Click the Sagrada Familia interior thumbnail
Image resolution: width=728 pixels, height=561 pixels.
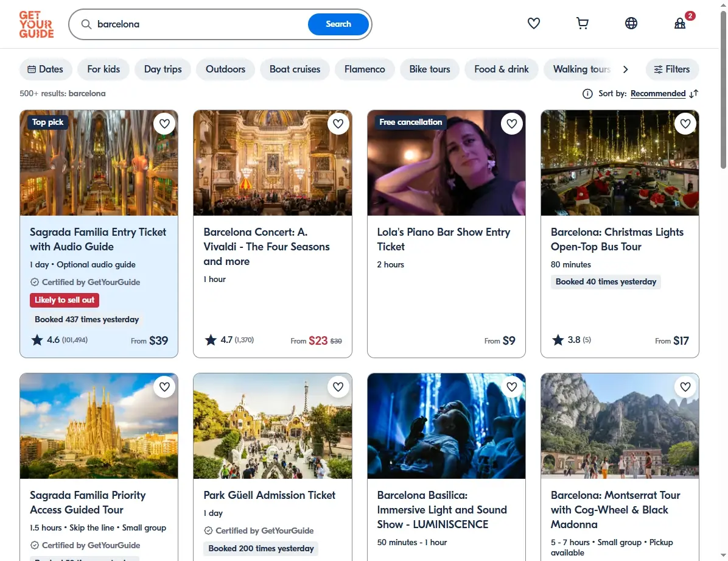click(x=99, y=163)
